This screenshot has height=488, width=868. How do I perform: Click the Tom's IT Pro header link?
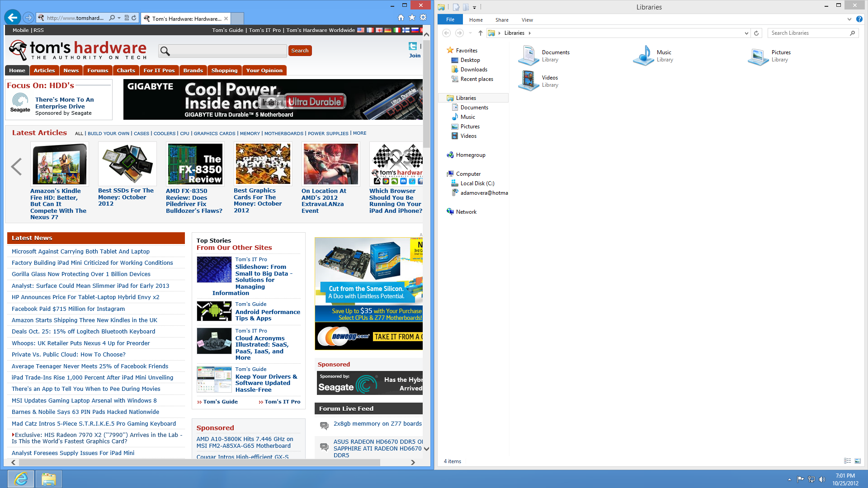[265, 30]
